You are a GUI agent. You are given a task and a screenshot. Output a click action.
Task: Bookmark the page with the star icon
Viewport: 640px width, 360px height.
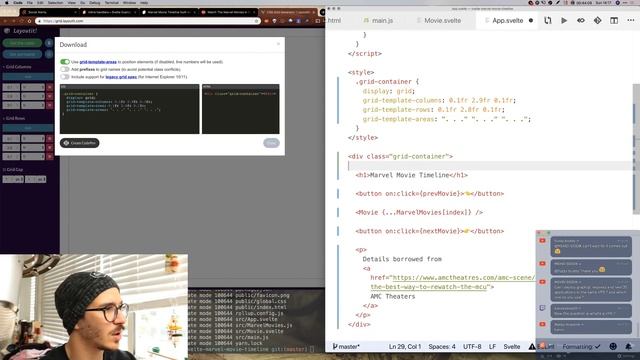click(256, 21)
